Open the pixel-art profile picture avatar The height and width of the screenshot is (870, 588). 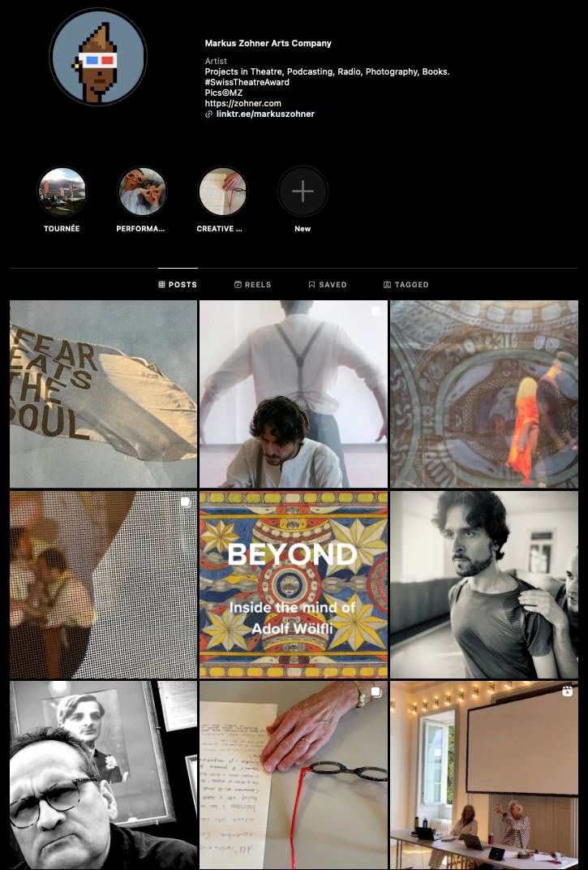(x=98, y=57)
